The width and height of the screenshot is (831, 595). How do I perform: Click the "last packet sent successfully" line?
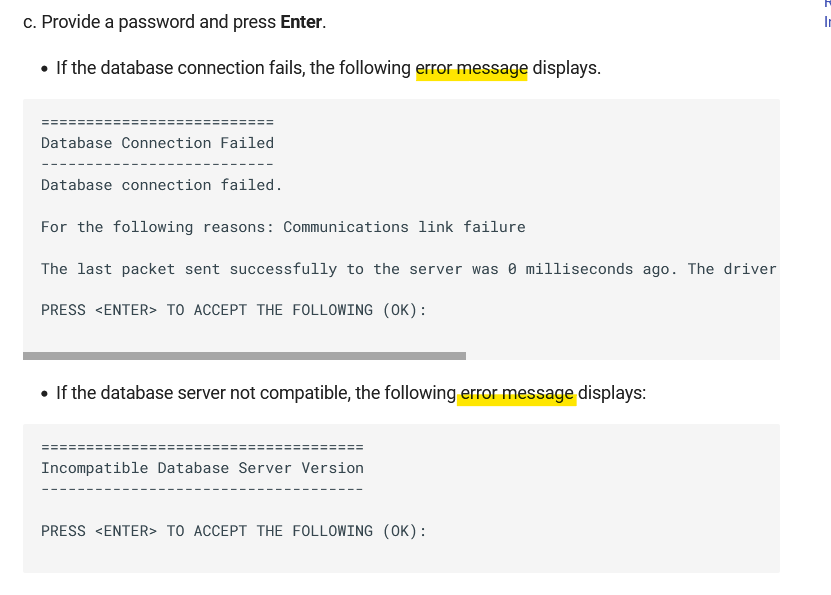[x=409, y=269]
